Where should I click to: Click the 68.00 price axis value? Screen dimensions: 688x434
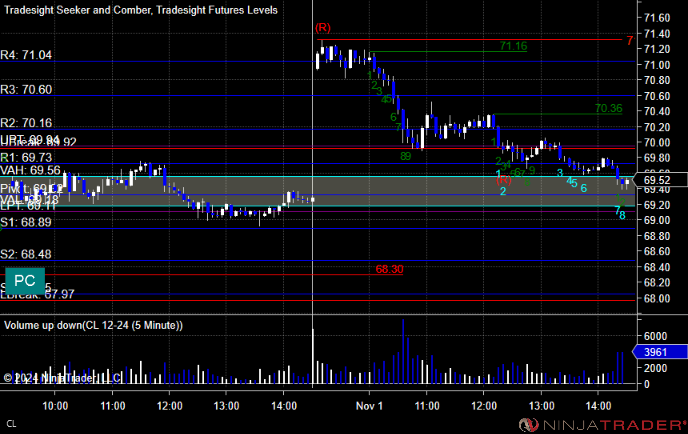coord(657,298)
